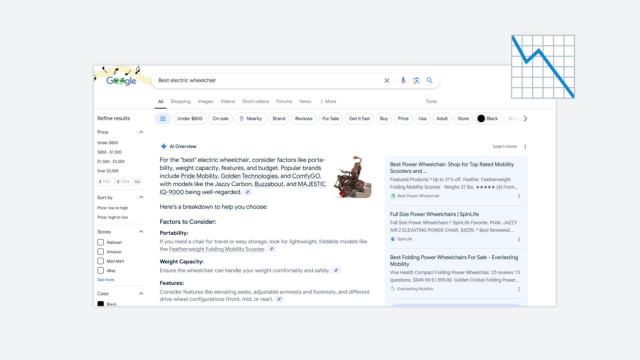Select the Under $800 filter chip
640x360 pixels.
coord(190,118)
